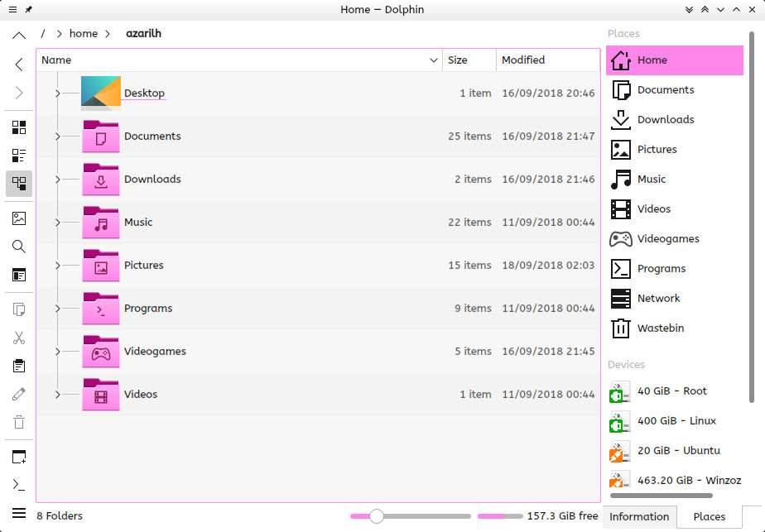Select the Music folder icon

[x=101, y=223]
